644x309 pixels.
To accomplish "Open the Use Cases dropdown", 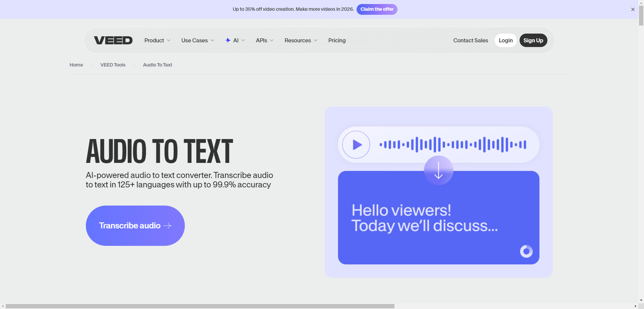I will pos(197,40).
